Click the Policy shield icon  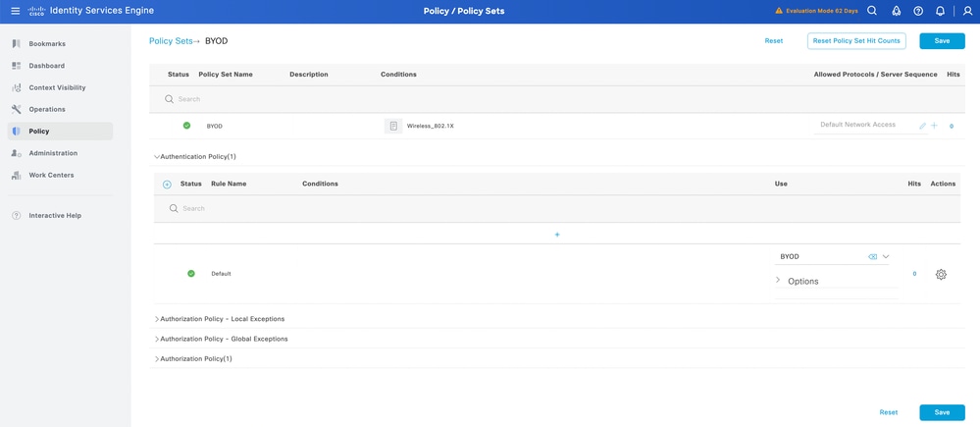pos(17,132)
